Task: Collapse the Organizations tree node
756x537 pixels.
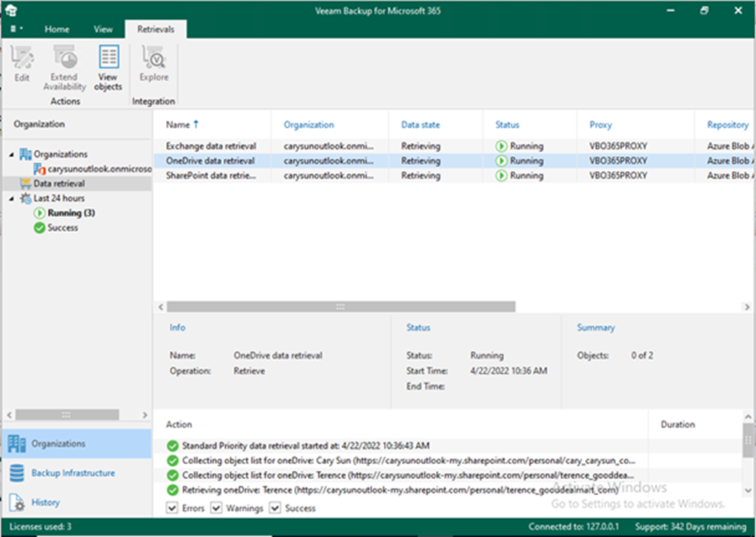Action: click(11, 155)
